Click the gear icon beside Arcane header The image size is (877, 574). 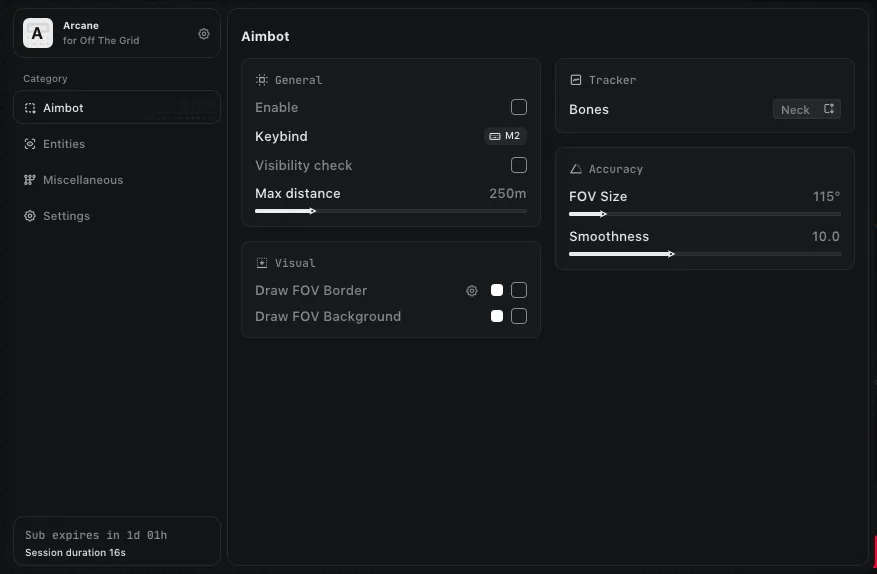point(204,34)
